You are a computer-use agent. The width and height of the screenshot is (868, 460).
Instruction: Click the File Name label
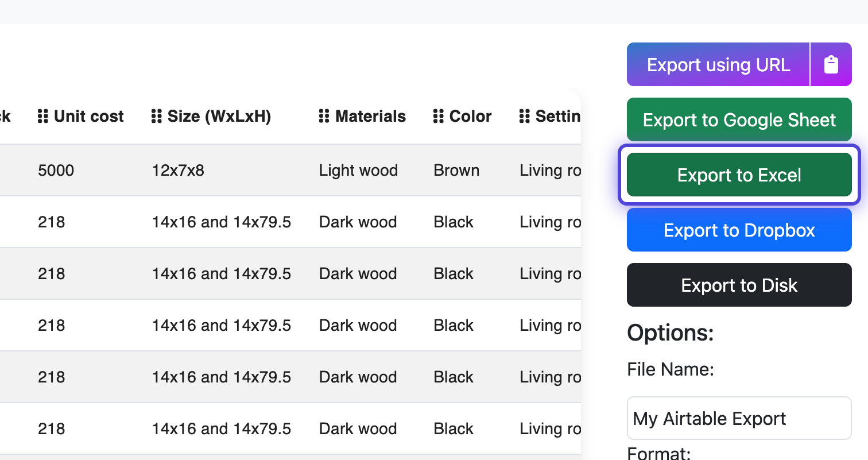(x=671, y=369)
